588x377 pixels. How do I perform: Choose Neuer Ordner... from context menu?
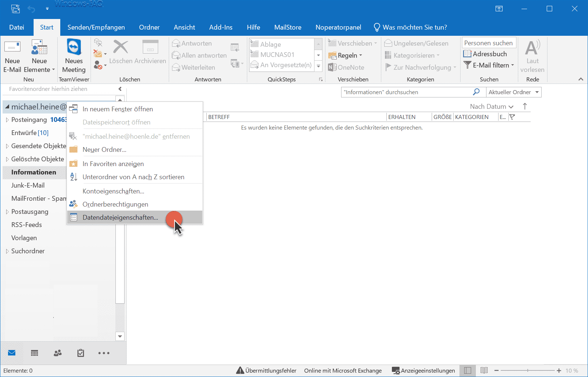(135, 150)
